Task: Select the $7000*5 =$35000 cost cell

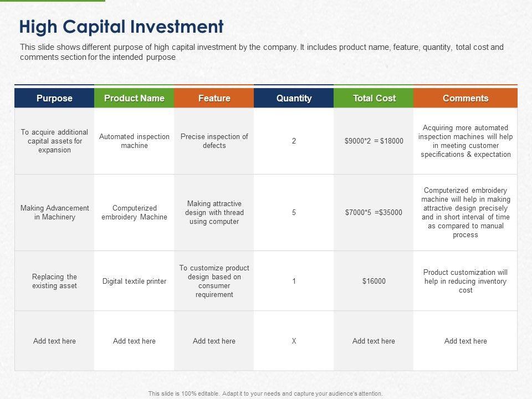Action: (374, 213)
